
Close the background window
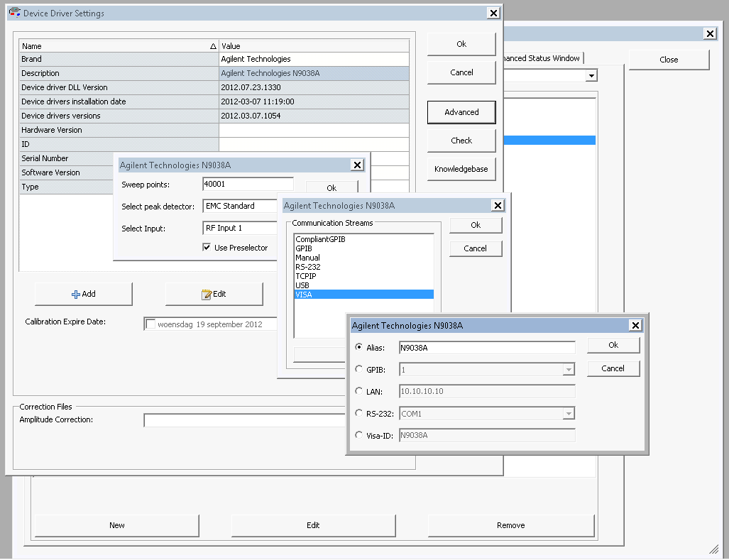tap(710, 33)
